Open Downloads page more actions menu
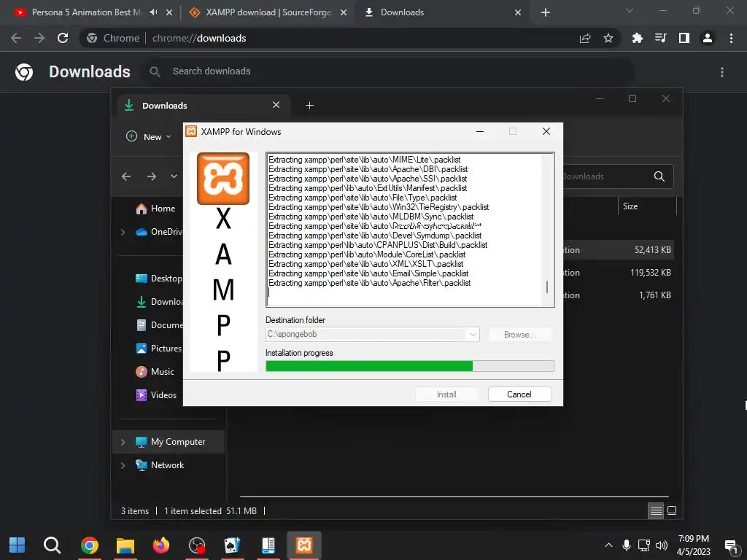Image resolution: width=747 pixels, height=560 pixels. [722, 72]
